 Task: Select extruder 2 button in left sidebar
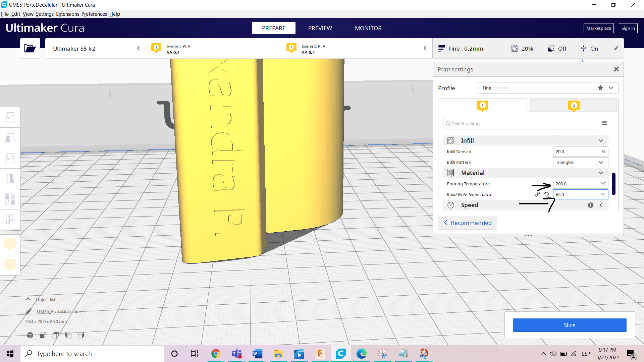click(x=10, y=265)
